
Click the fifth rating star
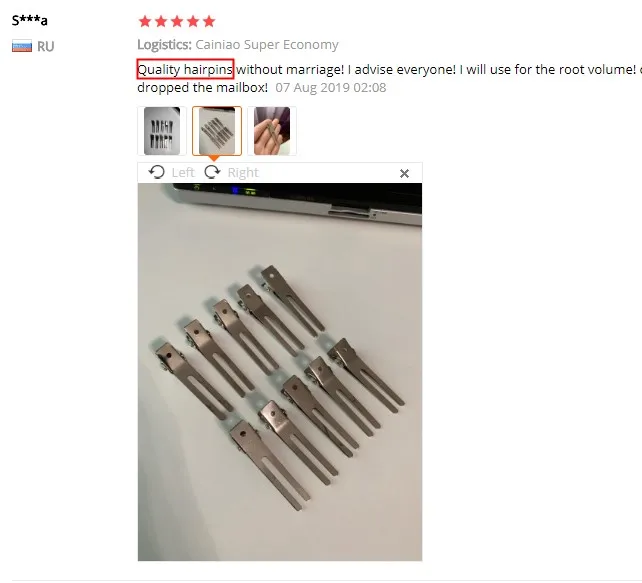coord(209,21)
